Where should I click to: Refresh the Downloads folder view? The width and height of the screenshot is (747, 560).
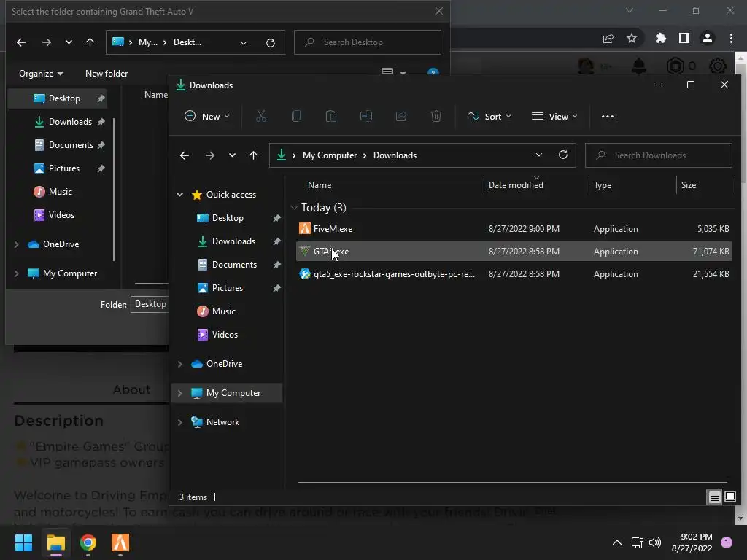pos(563,155)
